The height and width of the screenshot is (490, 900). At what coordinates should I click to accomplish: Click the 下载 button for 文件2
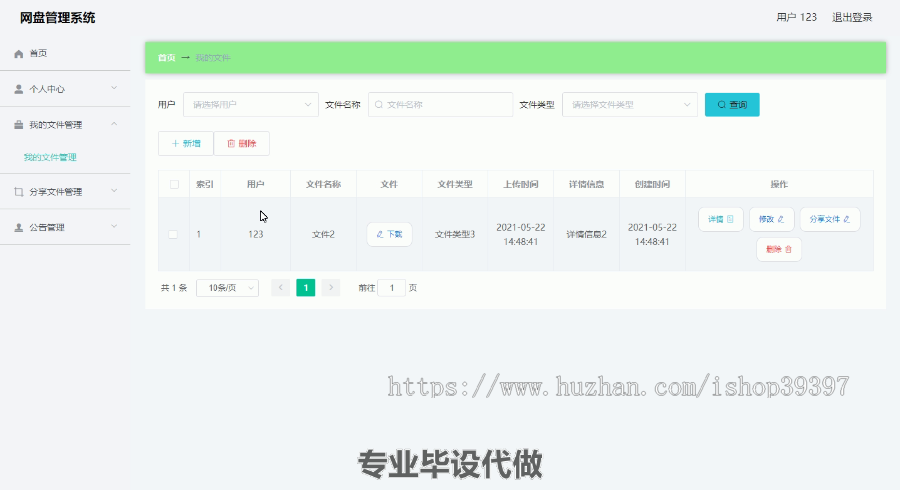point(389,234)
